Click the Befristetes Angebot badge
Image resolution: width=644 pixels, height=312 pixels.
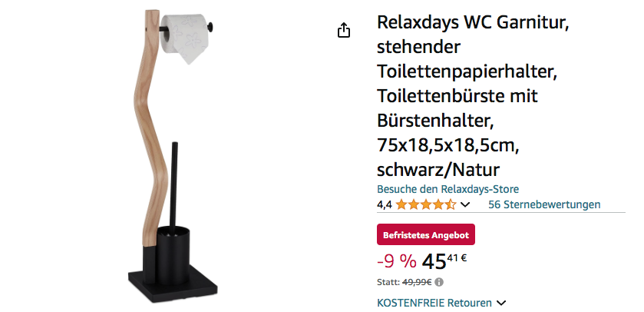tap(426, 234)
